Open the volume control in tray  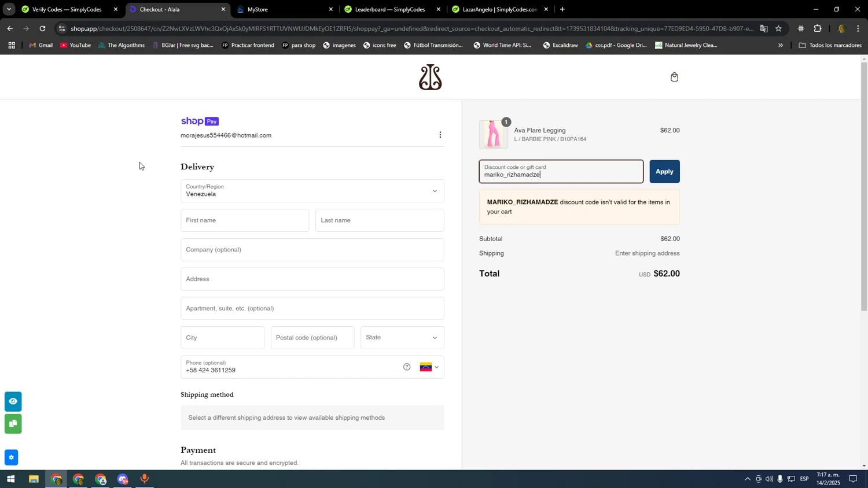[x=769, y=479]
